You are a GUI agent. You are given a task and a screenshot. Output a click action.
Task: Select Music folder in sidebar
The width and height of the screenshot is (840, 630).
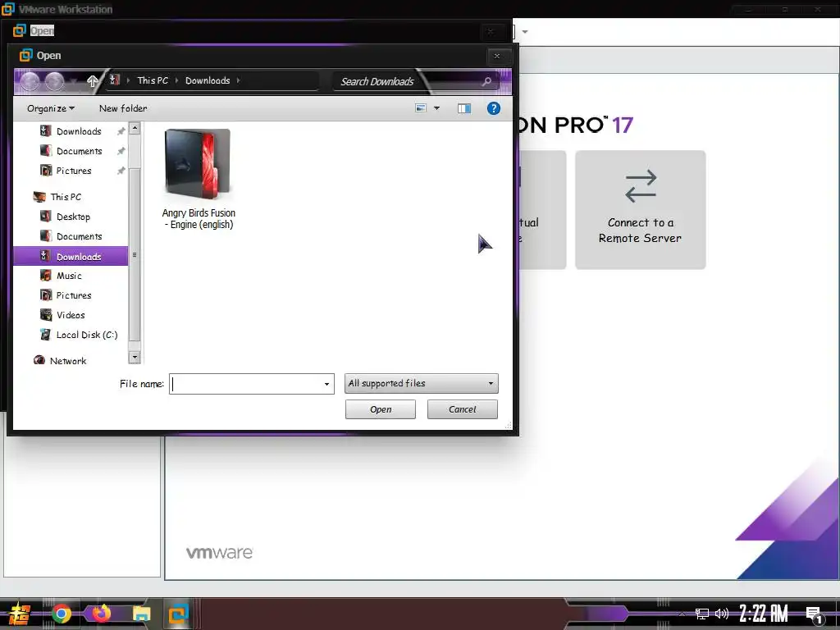[x=69, y=276]
